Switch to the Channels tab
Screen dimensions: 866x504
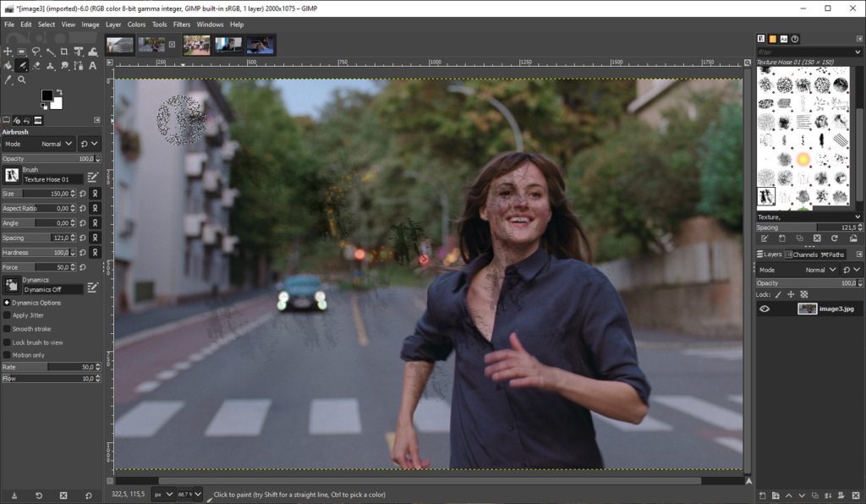(802, 255)
